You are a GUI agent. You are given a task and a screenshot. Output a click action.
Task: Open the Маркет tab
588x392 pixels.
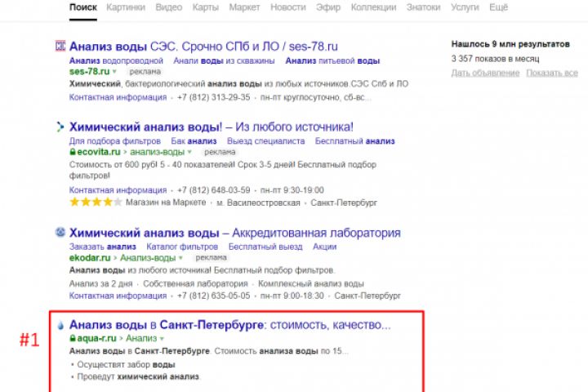click(244, 7)
